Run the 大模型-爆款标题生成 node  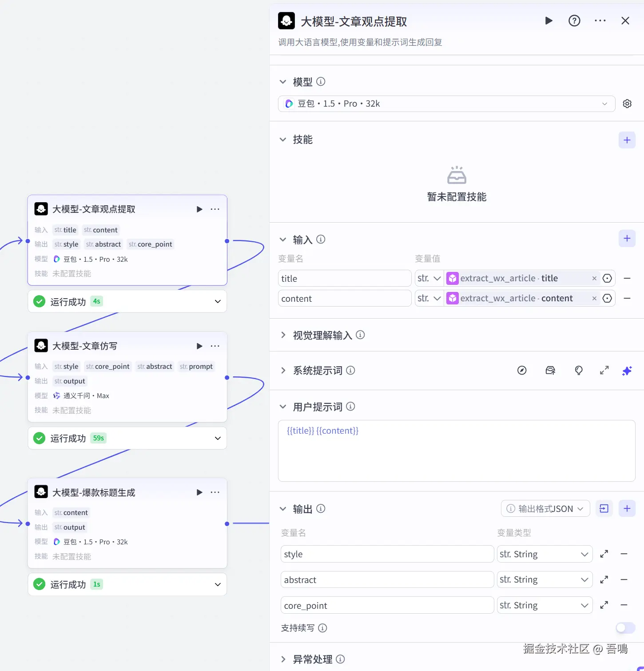[199, 492]
